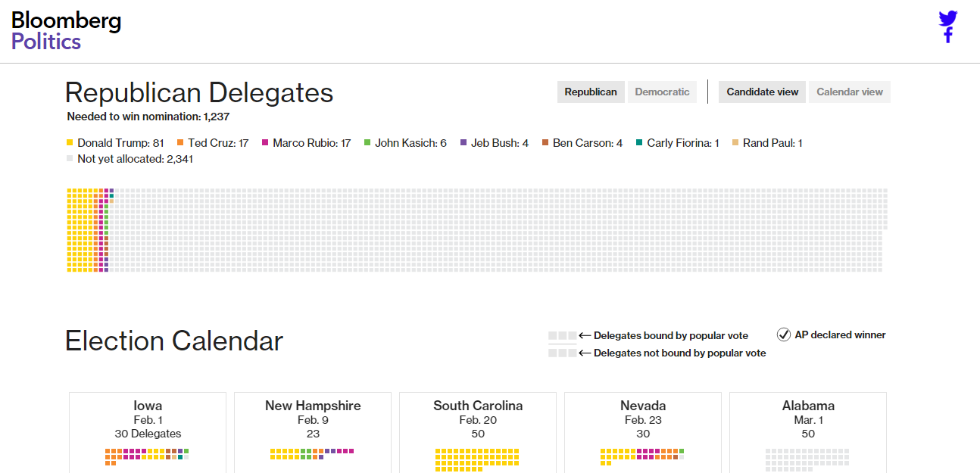The width and height of the screenshot is (980, 473).
Task: Open the Alabama election card title
Action: click(x=808, y=406)
